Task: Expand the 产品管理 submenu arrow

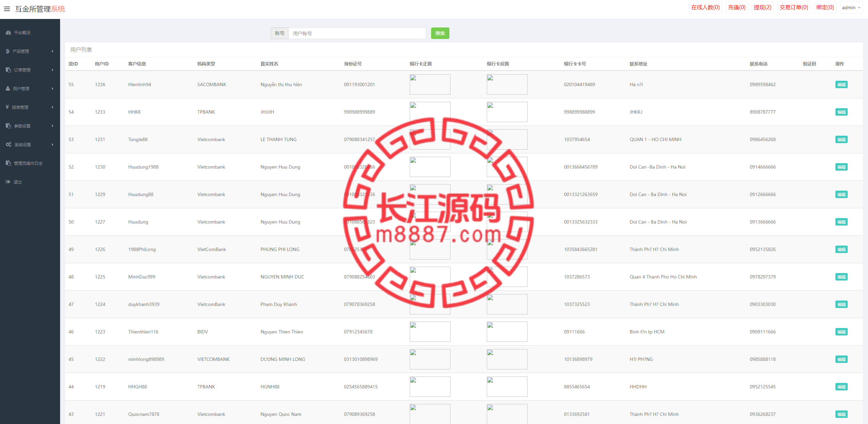Action: click(x=53, y=51)
